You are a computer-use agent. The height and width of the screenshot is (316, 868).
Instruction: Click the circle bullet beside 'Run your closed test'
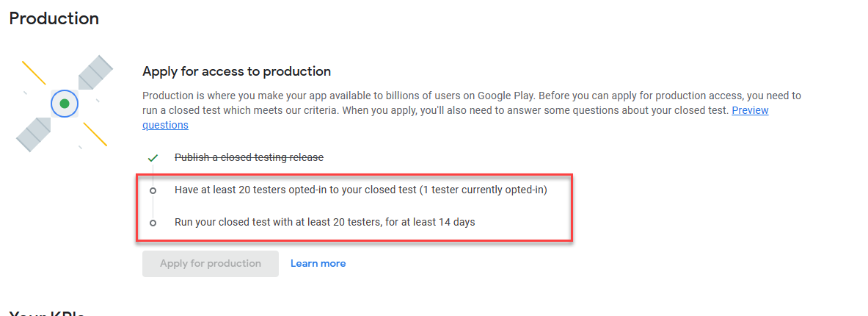153,222
